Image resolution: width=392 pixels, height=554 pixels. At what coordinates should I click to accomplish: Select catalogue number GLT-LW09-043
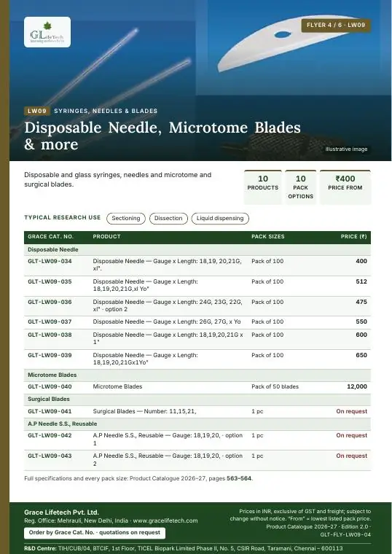click(x=50, y=456)
